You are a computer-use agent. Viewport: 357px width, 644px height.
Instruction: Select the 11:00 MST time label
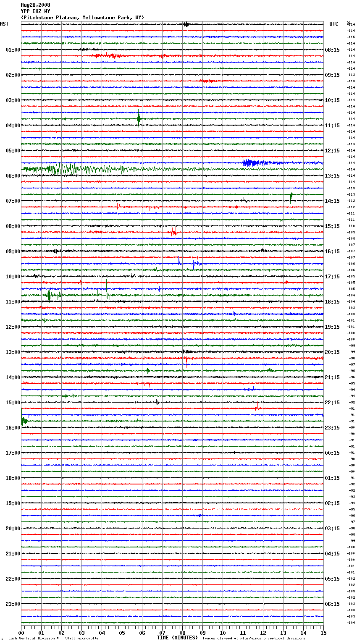13,302
